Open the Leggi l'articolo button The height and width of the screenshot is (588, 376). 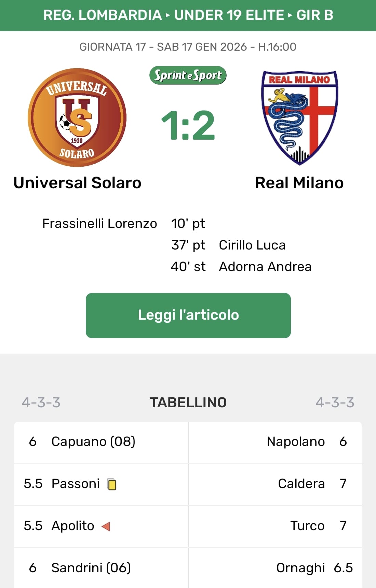188,315
